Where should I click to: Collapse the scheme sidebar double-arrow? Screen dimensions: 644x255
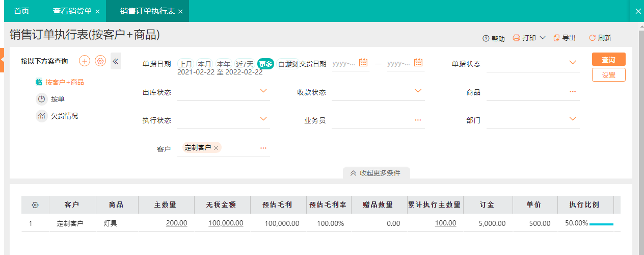[x=115, y=61]
